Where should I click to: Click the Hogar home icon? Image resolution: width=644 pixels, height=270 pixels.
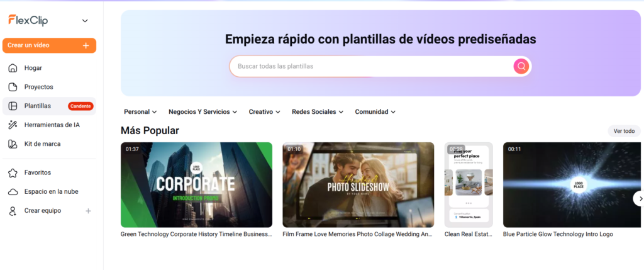[x=13, y=68]
